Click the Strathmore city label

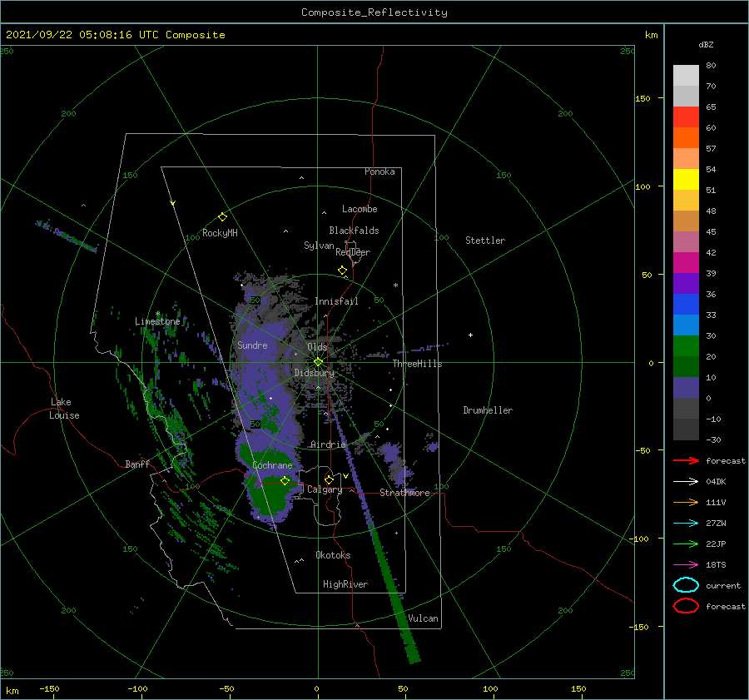(x=404, y=493)
